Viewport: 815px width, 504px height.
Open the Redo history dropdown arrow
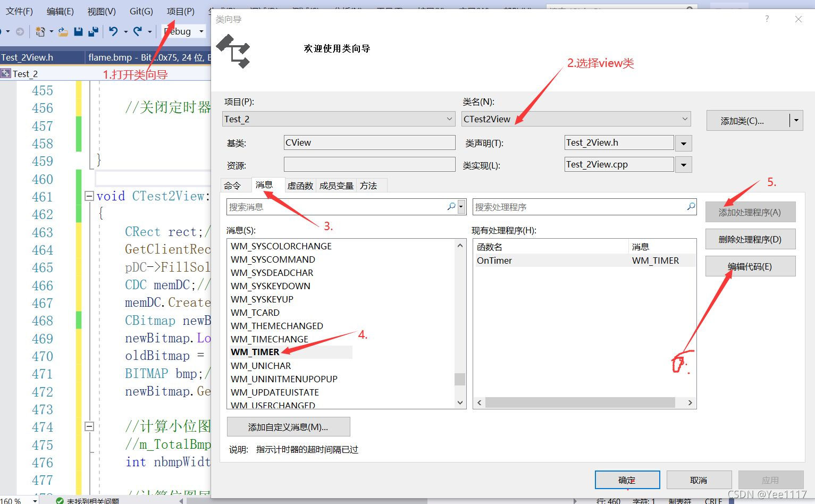150,32
